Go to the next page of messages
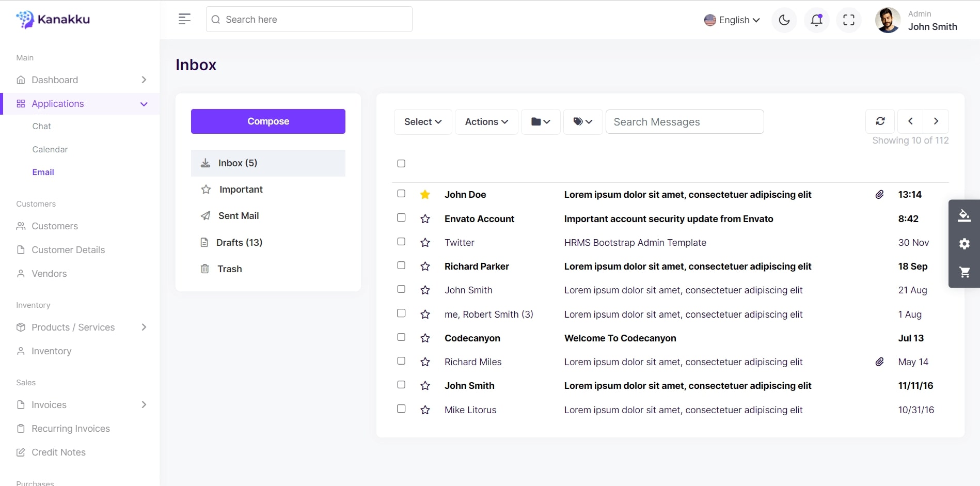Viewport: 980px width, 486px height. click(x=936, y=121)
